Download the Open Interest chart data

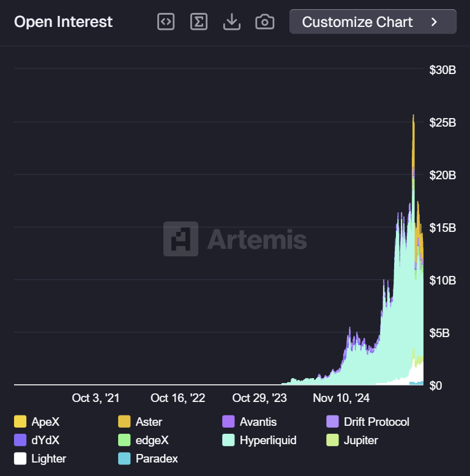pyautogui.click(x=231, y=22)
